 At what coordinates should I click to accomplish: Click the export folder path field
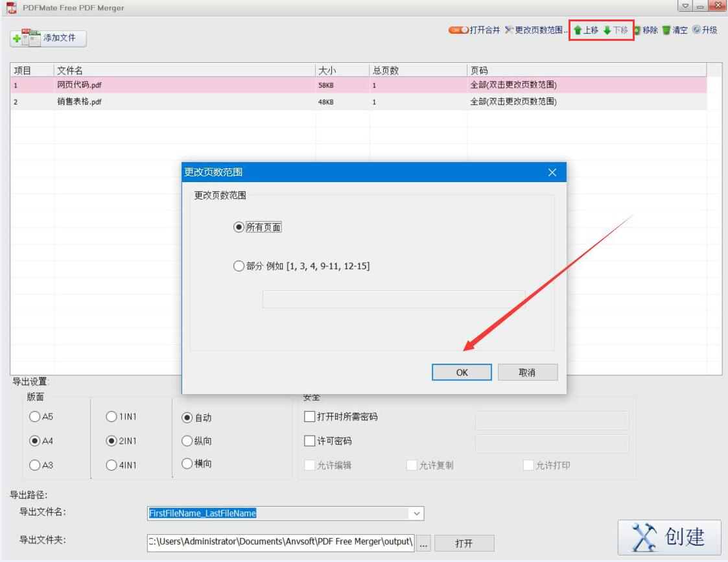click(281, 542)
